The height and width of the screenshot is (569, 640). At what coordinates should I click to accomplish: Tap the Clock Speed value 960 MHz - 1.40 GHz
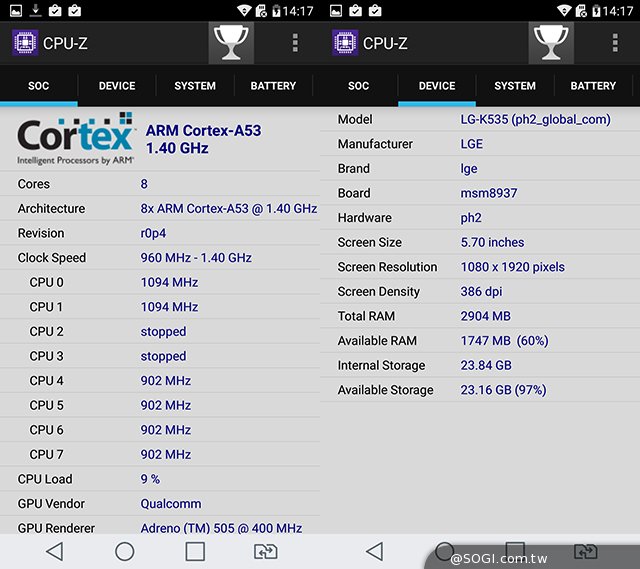[x=196, y=258]
